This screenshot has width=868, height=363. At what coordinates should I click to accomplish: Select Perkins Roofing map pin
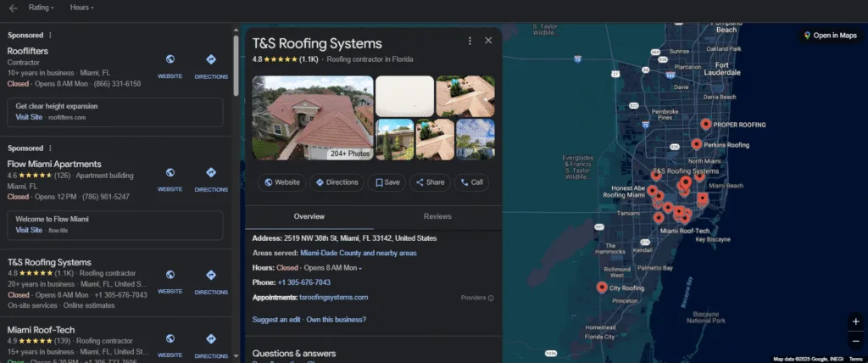[697, 144]
